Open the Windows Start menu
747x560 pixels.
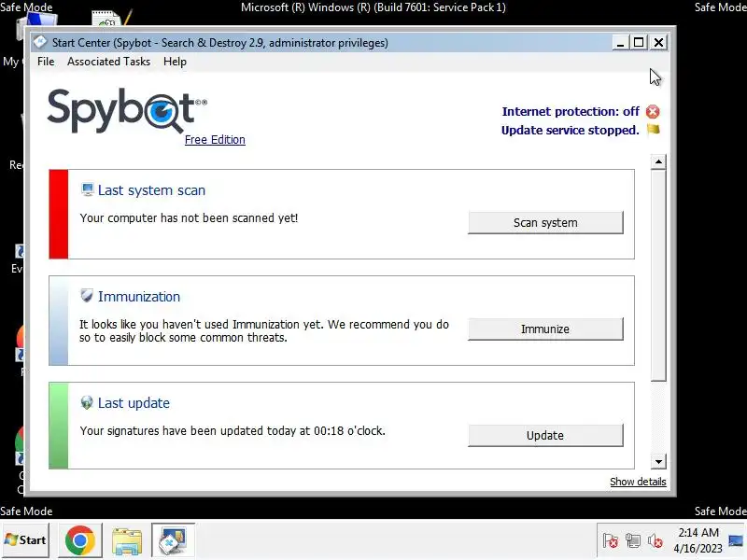(x=26, y=540)
